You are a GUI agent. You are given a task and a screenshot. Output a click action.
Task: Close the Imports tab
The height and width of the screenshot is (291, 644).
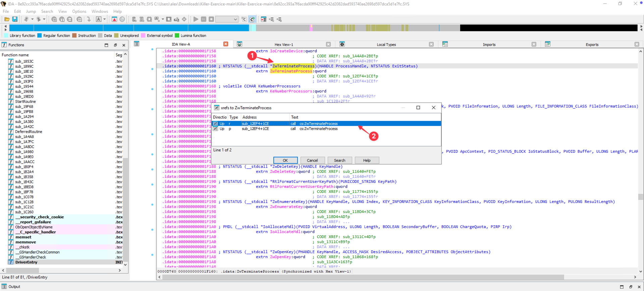click(x=534, y=44)
